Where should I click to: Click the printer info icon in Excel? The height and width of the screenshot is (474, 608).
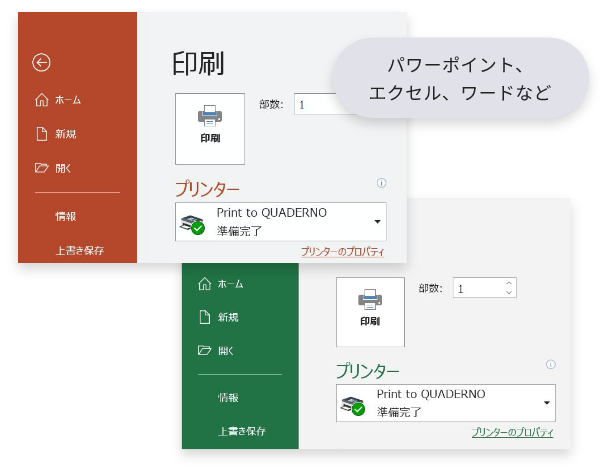point(550,365)
